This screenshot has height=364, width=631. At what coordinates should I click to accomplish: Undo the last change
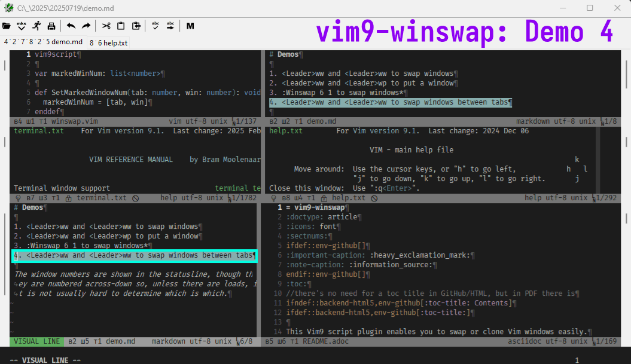[x=71, y=26]
